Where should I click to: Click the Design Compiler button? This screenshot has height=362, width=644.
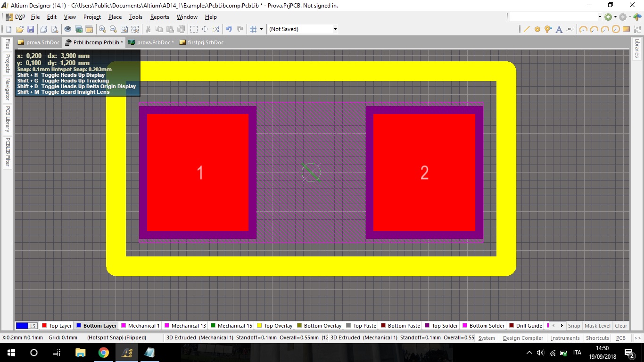click(523, 337)
